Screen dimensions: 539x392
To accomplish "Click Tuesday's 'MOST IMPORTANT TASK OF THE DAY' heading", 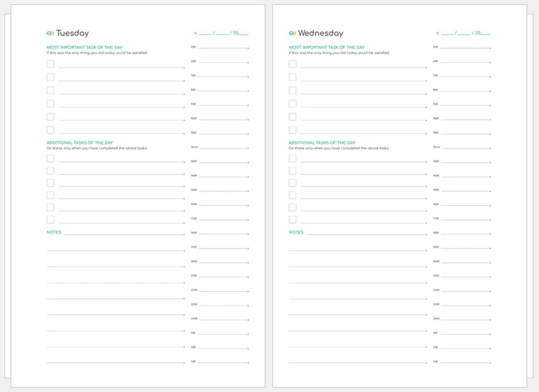I will click(x=84, y=47).
